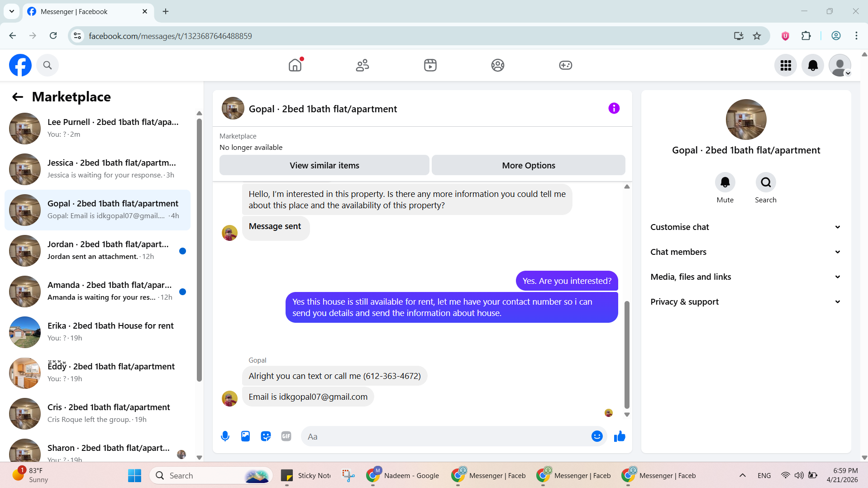
Task: Choose a sticker icon
Action: (x=266, y=436)
